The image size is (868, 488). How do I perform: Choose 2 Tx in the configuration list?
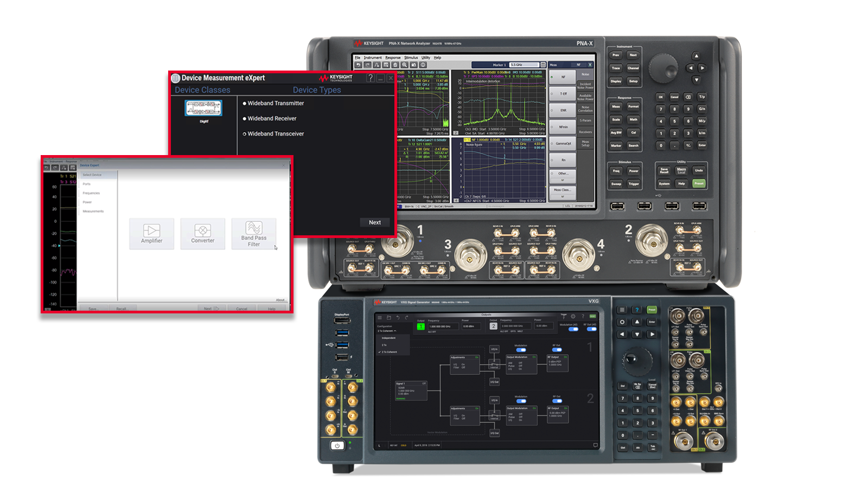[x=384, y=345]
